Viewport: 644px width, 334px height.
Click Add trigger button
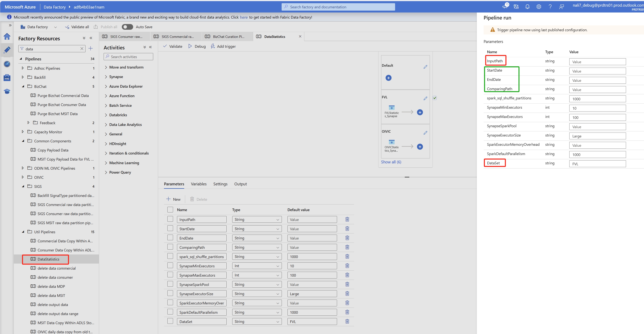(223, 46)
